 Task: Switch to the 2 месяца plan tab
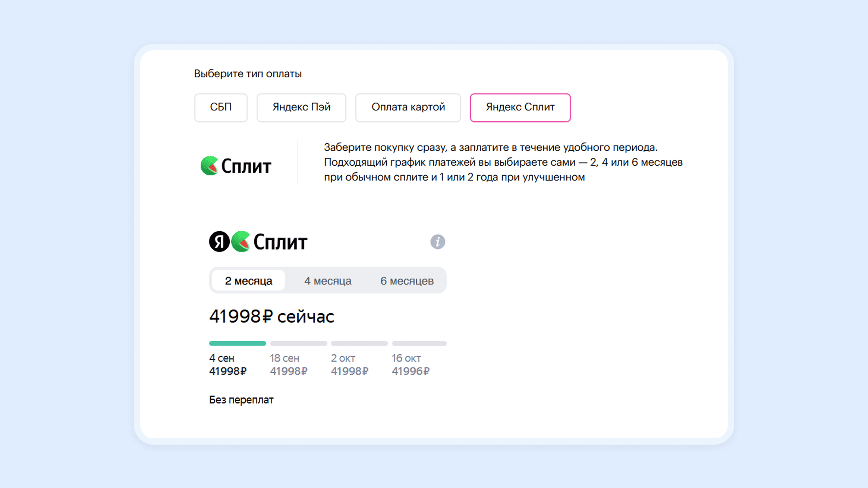(x=248, y=280)
